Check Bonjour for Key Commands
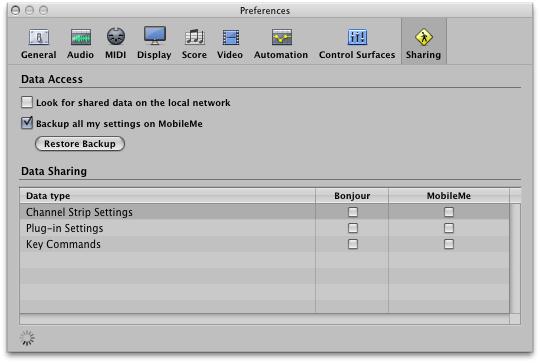 (x=353, y=244)
